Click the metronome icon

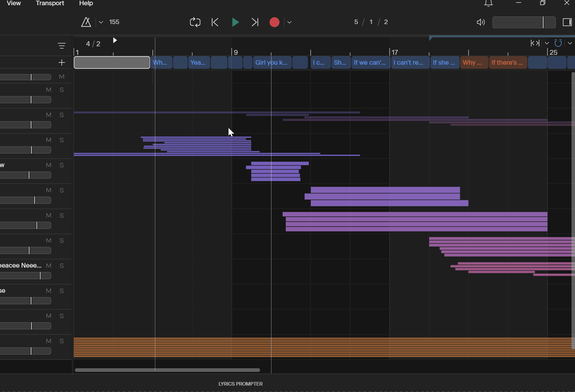click(86, 22)
